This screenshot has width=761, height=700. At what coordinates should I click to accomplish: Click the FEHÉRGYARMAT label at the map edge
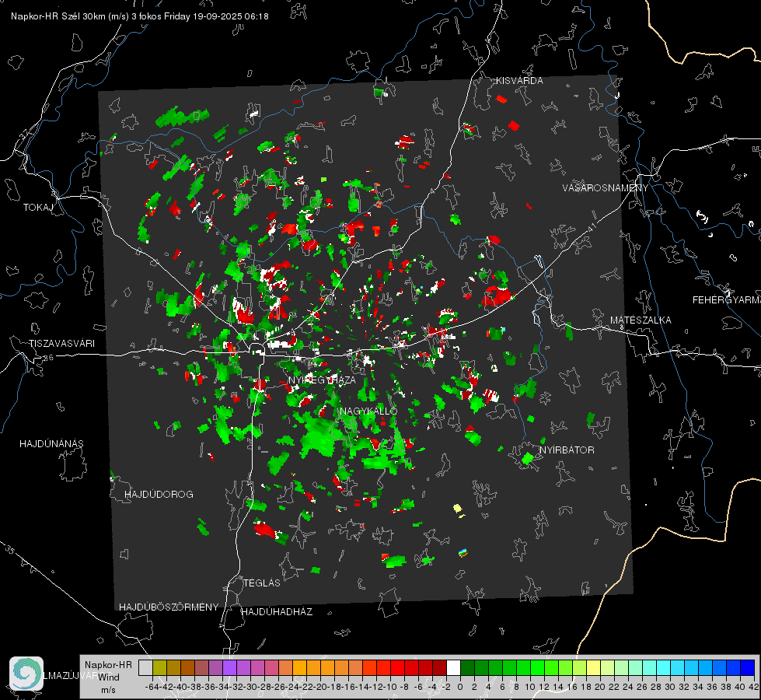pos(727,300)
